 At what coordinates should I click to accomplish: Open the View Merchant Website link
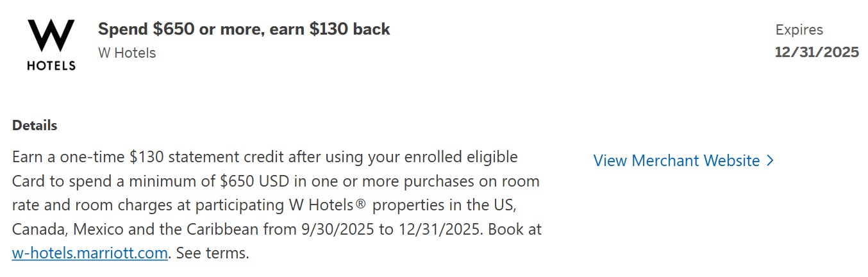[x=676, y=160]
